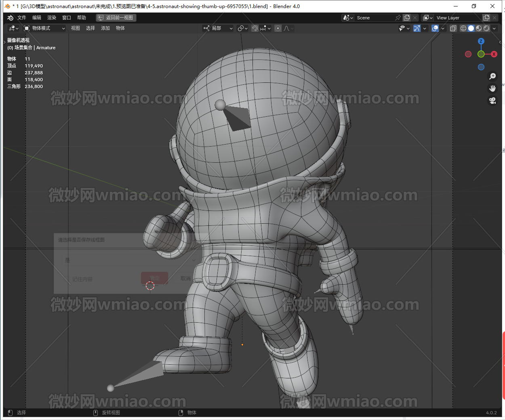
Task: Switch to rendered shading
Action: pos(486,28)
